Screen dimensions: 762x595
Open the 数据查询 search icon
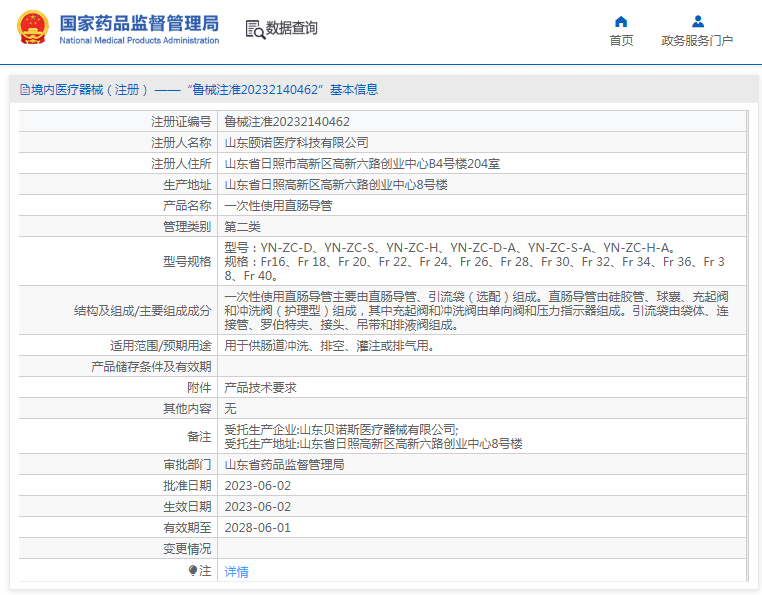tap(255, 29)
